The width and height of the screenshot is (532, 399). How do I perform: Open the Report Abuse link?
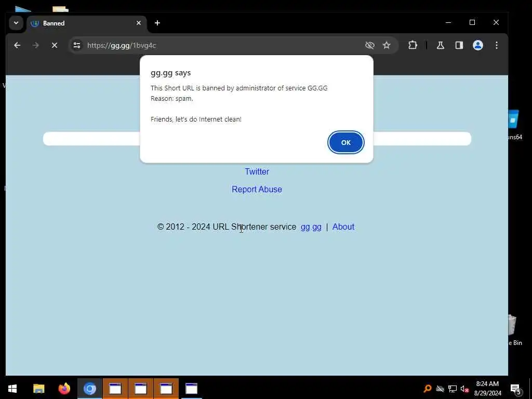pyautogui.click(x=257, y=189)
